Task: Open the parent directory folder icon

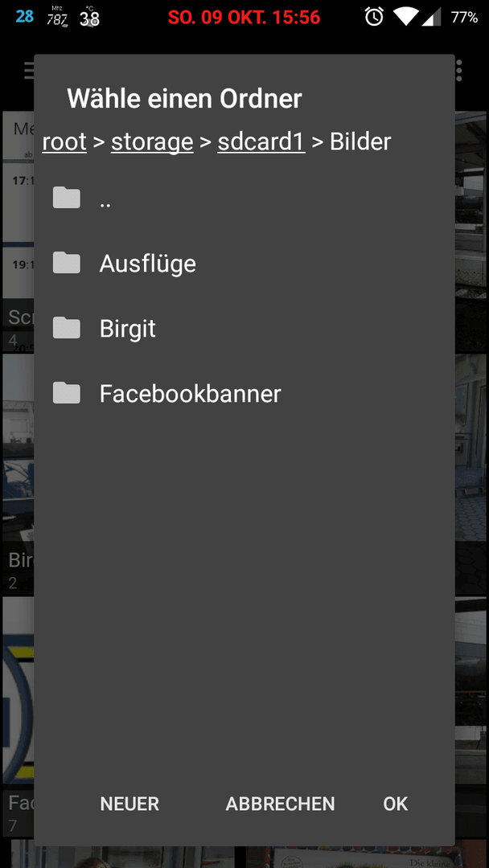Action: coord(67,199)
